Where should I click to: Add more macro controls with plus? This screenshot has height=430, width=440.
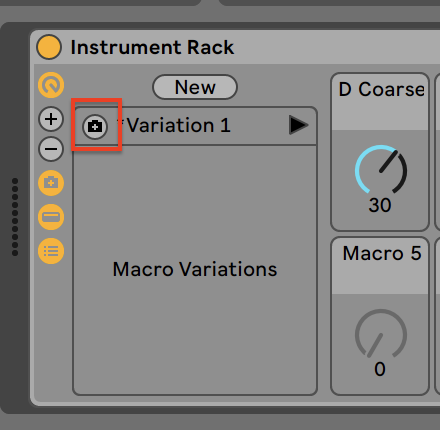51,119
